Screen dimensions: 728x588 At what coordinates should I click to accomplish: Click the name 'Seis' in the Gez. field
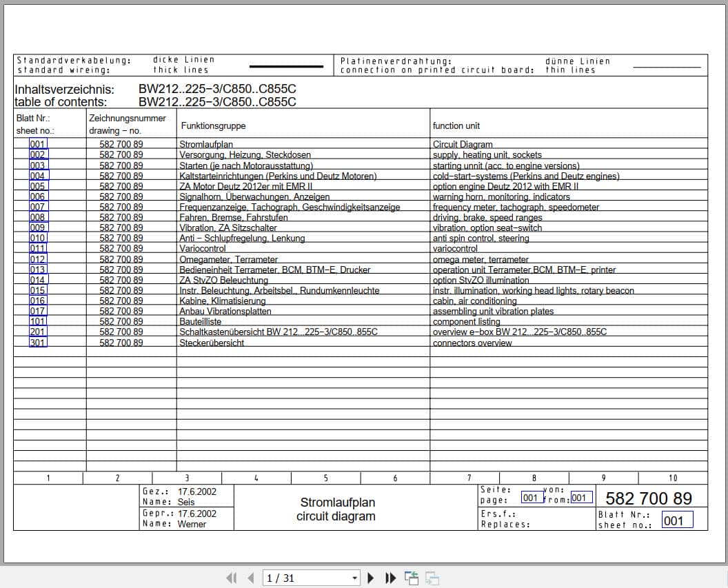pos(185,502)
